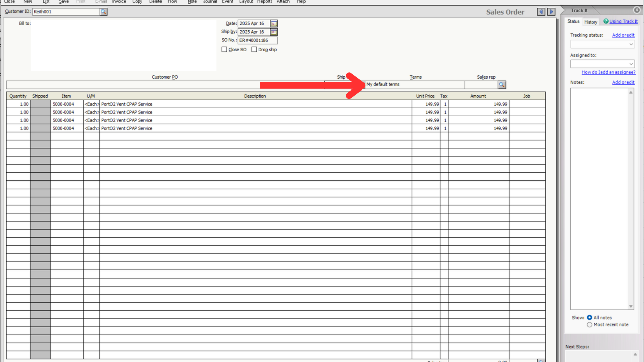Close the Track It panel
The image size is (644, 362).
tap(637, 10)
